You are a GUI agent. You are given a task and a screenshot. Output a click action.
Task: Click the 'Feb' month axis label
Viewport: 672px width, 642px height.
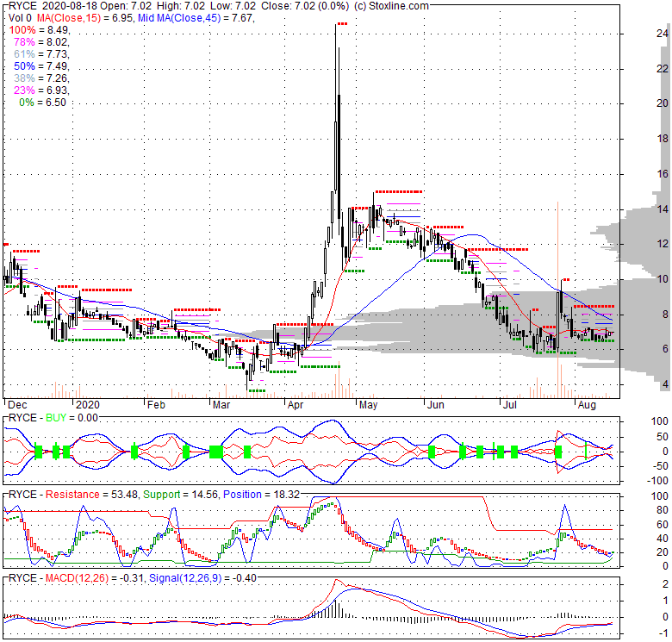click(156, 404)
